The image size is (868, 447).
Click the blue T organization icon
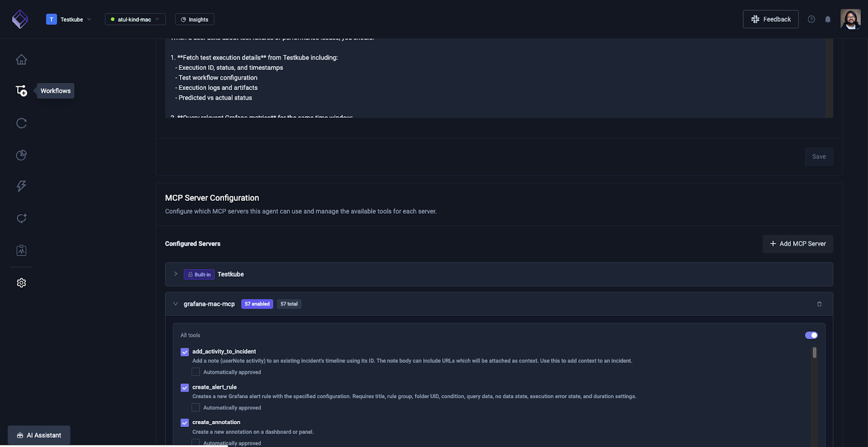52,19
